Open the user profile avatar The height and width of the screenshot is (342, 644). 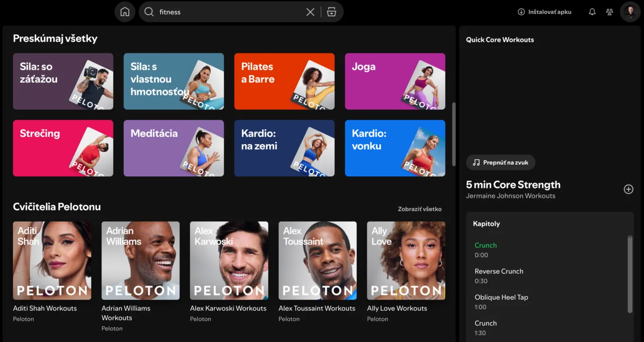click(x=630, y=12)
